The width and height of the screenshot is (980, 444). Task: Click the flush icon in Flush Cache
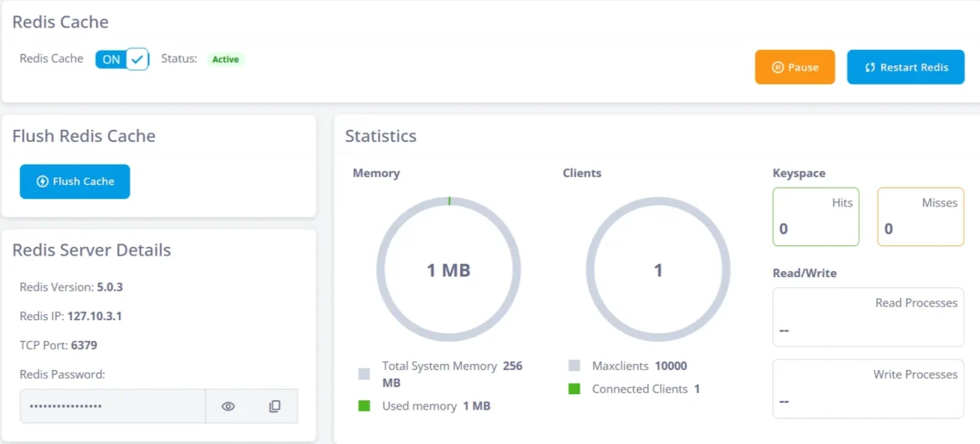(42, 182)
